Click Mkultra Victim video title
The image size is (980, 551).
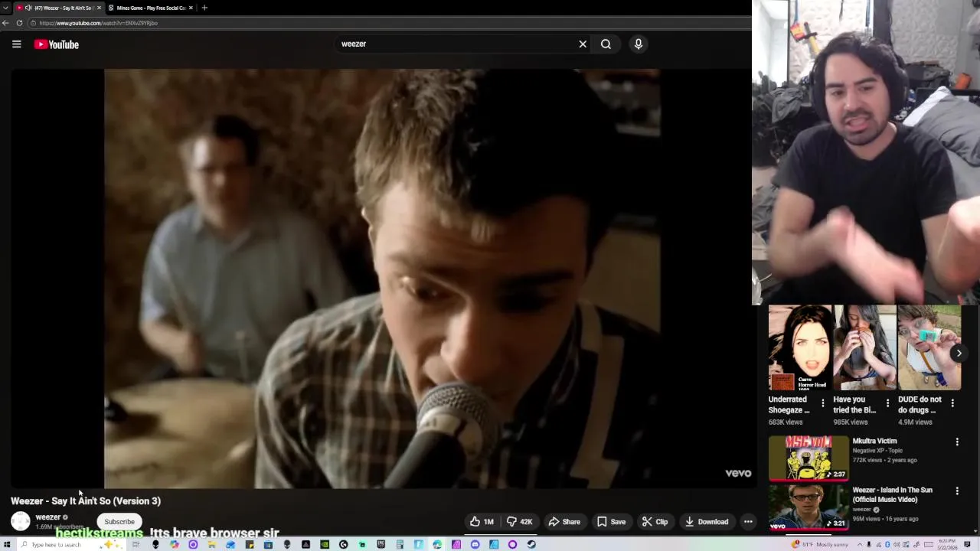pos(874,441)
